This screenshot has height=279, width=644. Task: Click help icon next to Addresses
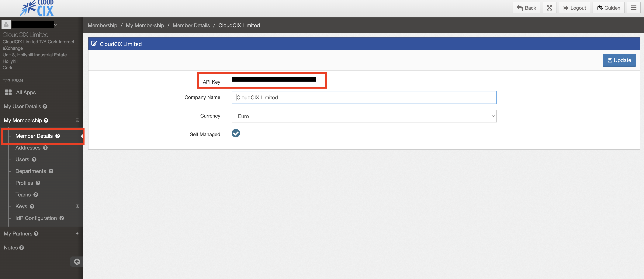[45, 148]
